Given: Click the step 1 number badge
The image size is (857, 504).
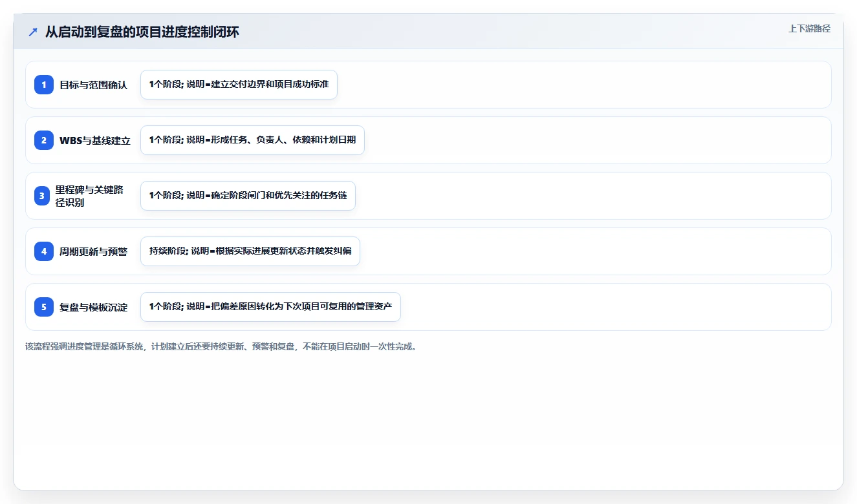Looking at the screenshot, I should coord(44,85).
